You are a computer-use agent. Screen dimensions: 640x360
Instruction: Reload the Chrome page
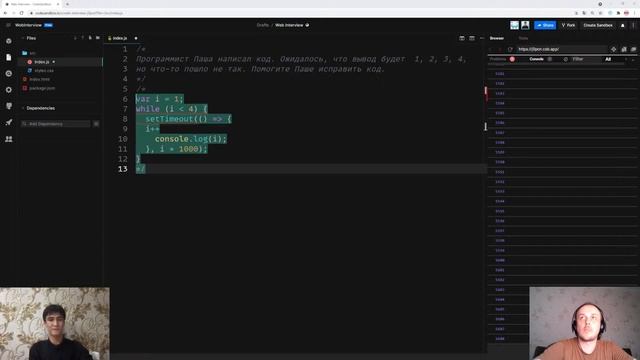click(x=22, y=13)
